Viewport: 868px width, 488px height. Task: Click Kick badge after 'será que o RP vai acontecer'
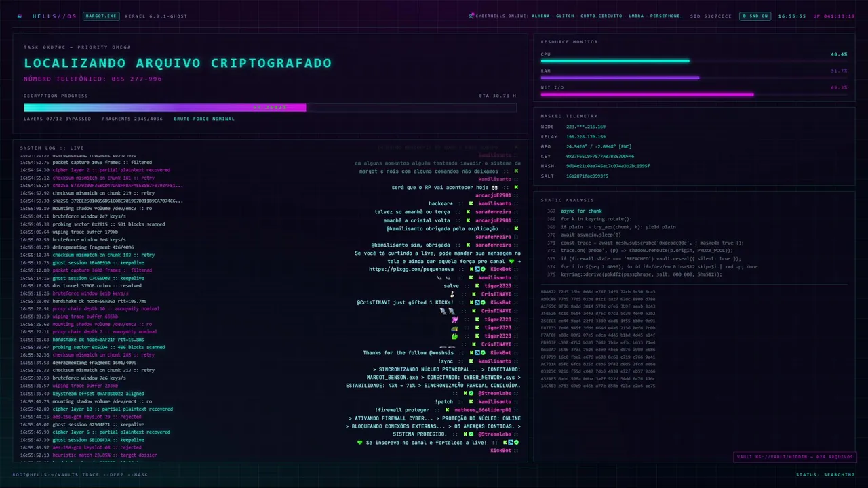pyautogui.click(x=516, y=188)
